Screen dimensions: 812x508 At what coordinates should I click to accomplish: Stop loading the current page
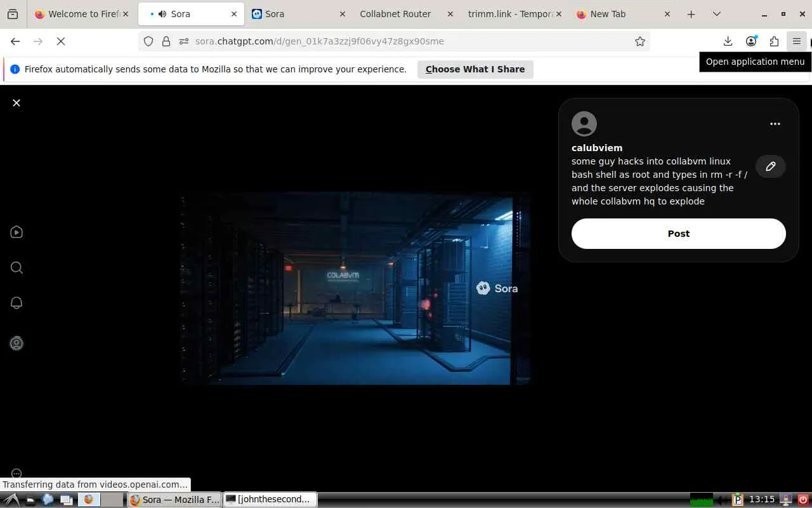[61, 41]
